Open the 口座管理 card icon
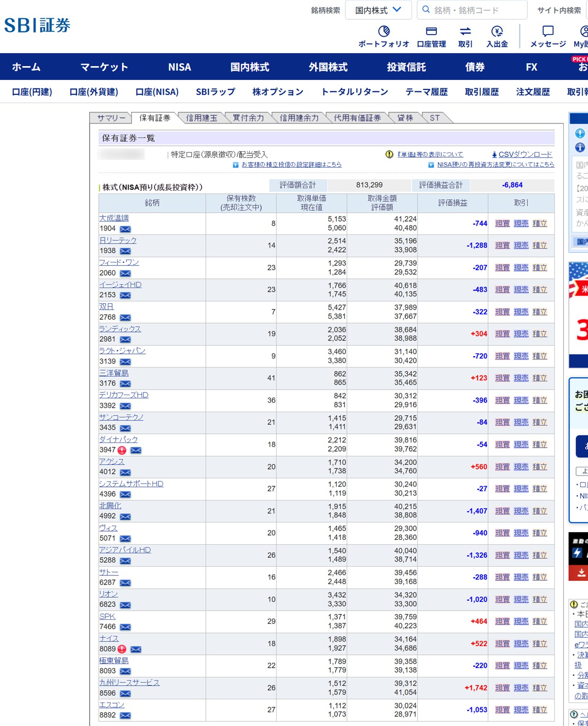 point(431,31)
